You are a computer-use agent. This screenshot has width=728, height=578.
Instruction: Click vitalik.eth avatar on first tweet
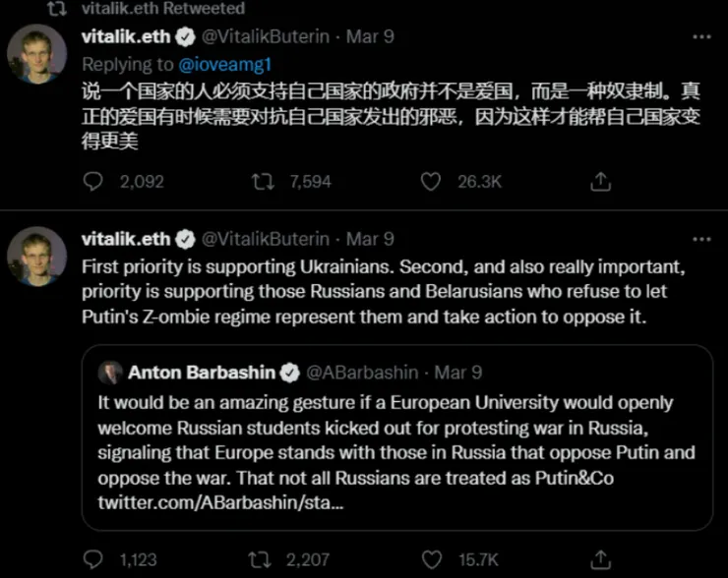(36, 55)
